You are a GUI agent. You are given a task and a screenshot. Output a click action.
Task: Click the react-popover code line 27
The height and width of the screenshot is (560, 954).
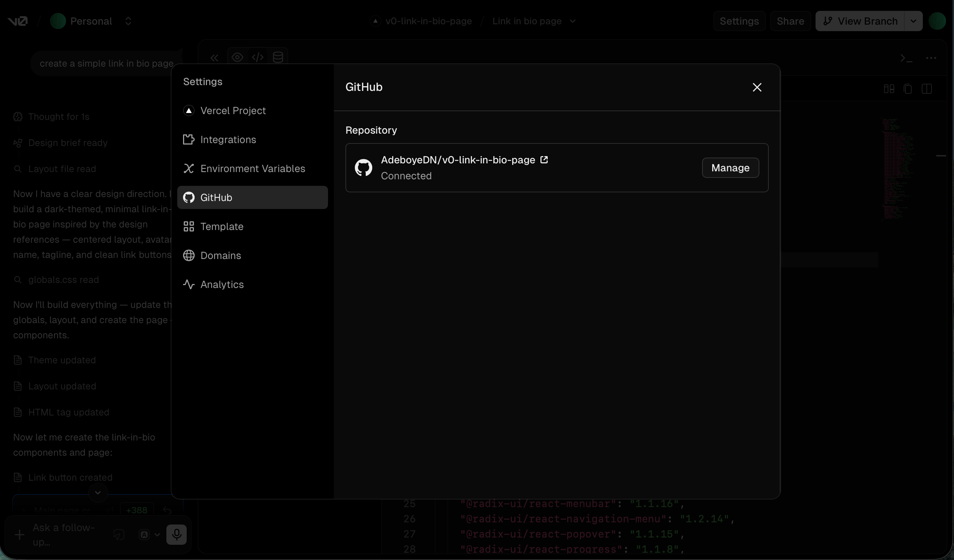[x=572, y=534]
